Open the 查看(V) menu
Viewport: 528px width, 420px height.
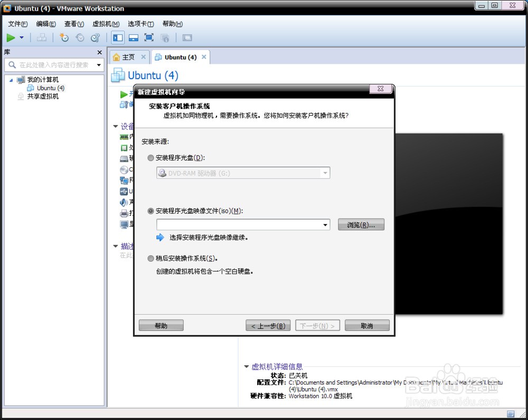point(74,24)
